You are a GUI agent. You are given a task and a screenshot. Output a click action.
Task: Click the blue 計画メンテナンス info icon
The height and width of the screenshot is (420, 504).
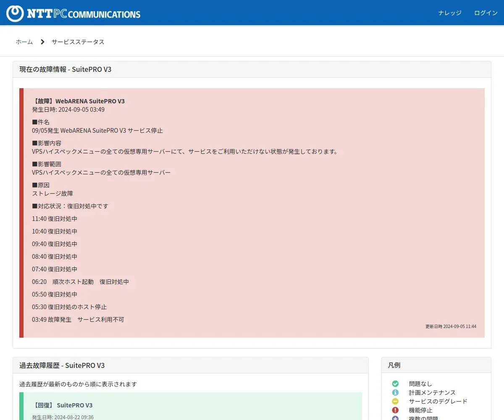[x=395, y=393]
